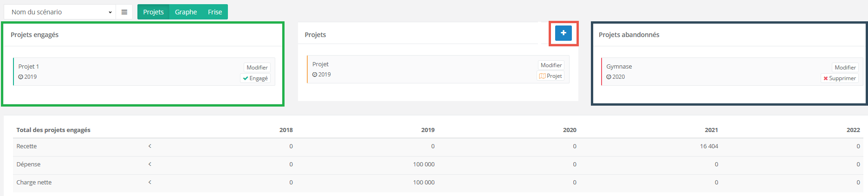Screen dimensions: 868x196
Task: Expand the Charge nette row chevron
Action: (150, 182)
